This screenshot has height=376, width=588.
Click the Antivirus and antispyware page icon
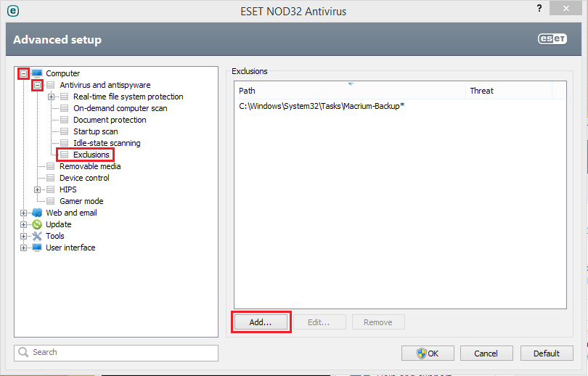(51, 85)
